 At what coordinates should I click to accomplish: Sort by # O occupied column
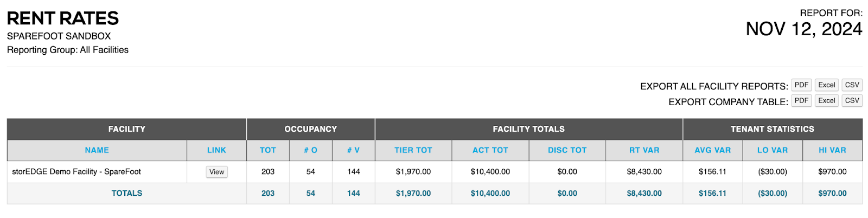pyautogui.click(x=311, y=150)
